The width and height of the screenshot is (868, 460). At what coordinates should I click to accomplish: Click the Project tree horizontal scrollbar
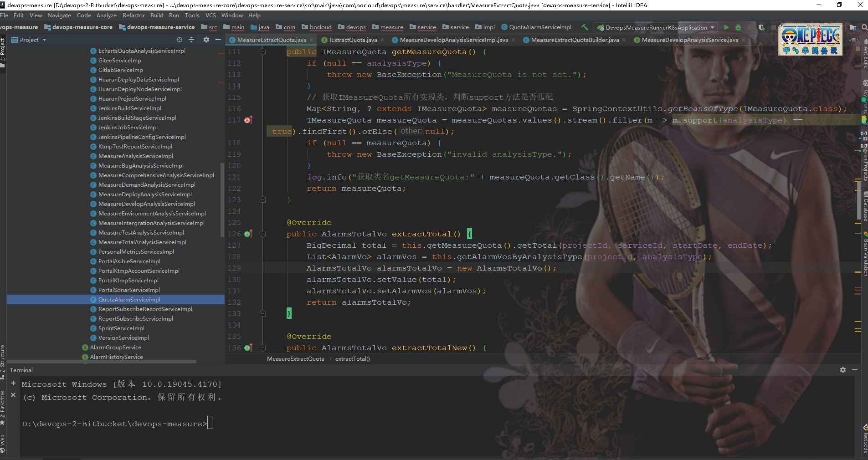pyautogui.click(x=102, y=362)
